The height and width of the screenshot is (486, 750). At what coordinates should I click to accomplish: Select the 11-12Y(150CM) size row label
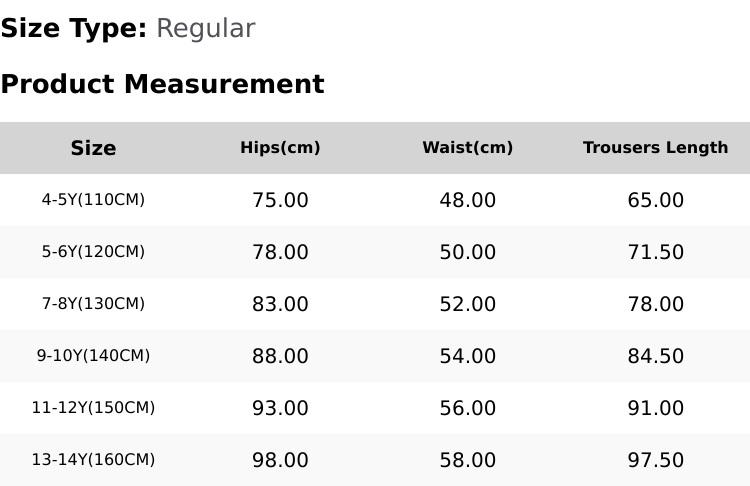(x=93, y=408)
